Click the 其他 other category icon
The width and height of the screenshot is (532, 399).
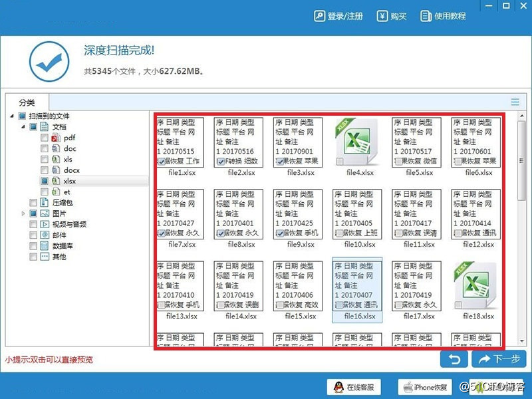click(x=45, y=257)
